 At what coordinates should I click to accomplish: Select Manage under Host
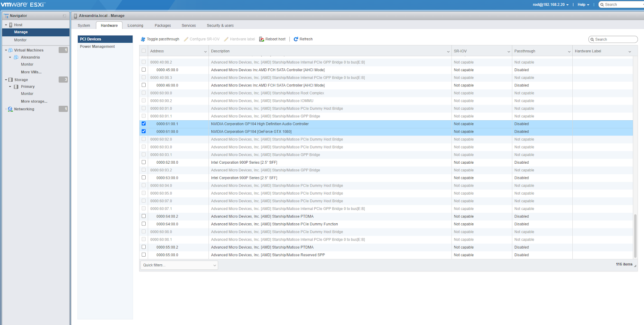[x=36, y=32]
